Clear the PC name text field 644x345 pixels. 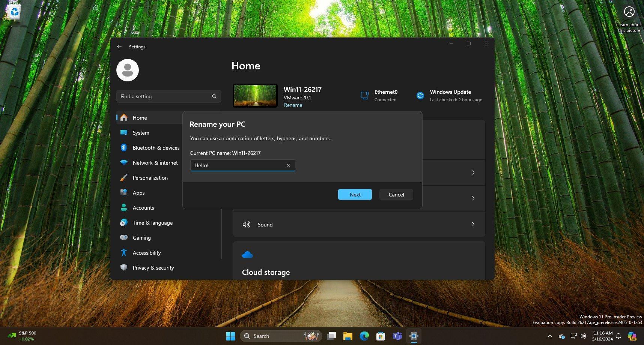point(288,165)
